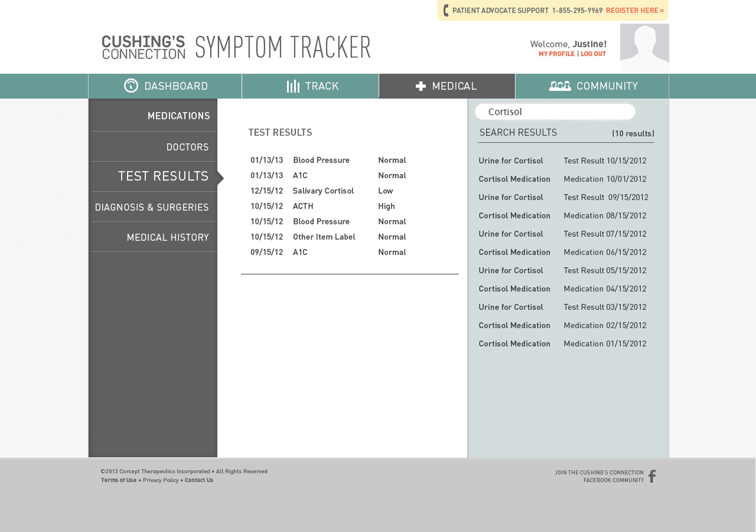Click the user profile avatar picture
This screenshot has height=532, width=756.
point(644,47)
